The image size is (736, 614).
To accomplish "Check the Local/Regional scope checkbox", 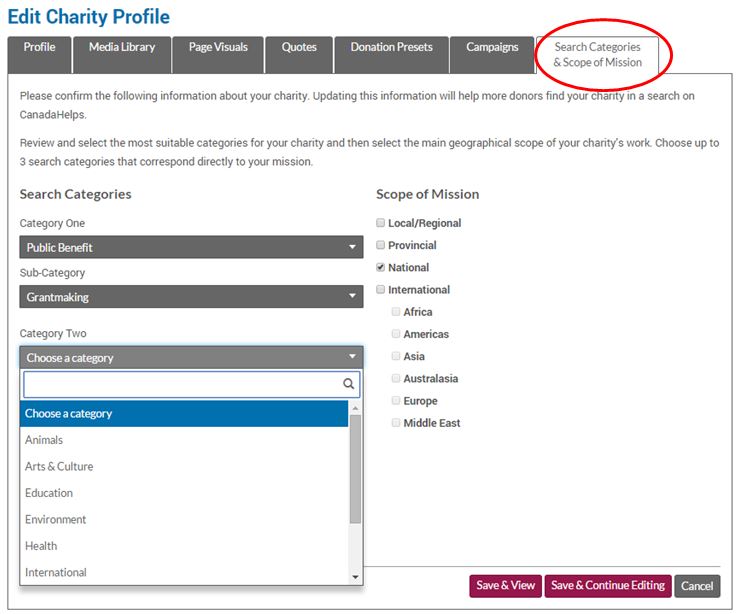I will (x=381, y=223).
